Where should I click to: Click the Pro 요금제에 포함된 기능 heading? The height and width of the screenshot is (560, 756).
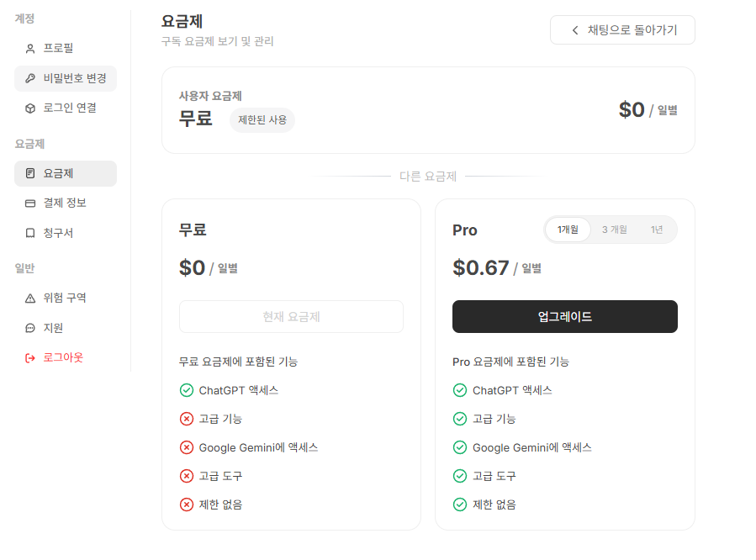click(510, 362)
